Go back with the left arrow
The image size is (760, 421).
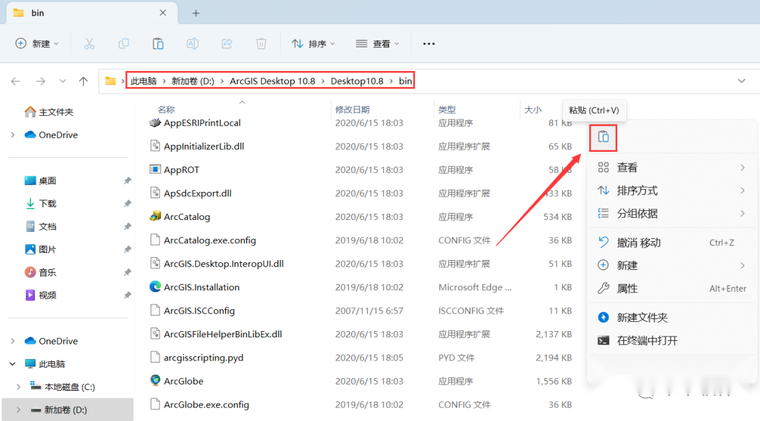16,81
